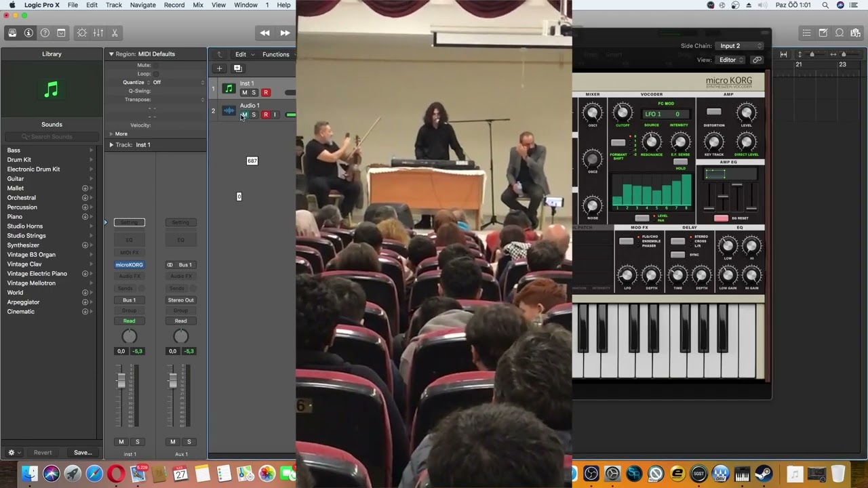The height and width of the screenshot is (488, 868).
Task: Open the Editors scissors button
Action: [x=115, y=33]
